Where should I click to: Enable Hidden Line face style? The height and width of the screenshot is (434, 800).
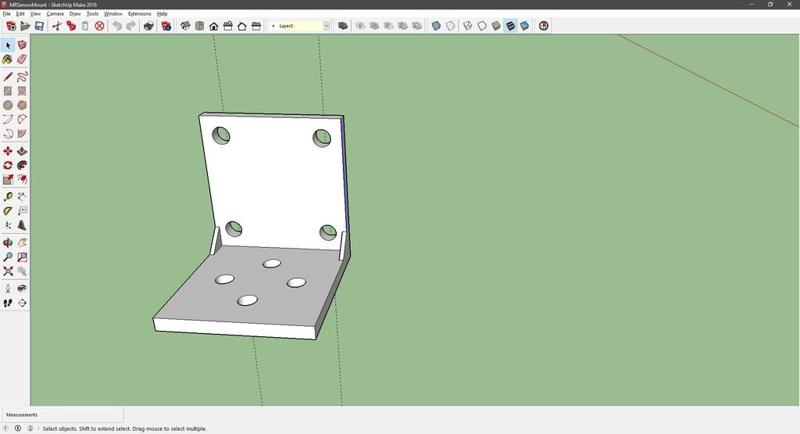[x=482, y=25]
